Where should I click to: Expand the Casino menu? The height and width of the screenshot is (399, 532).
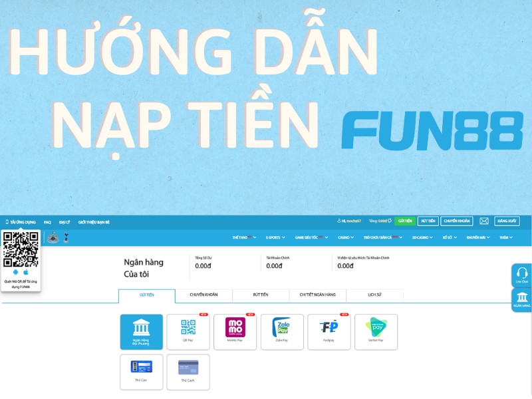tap(346, 237)
